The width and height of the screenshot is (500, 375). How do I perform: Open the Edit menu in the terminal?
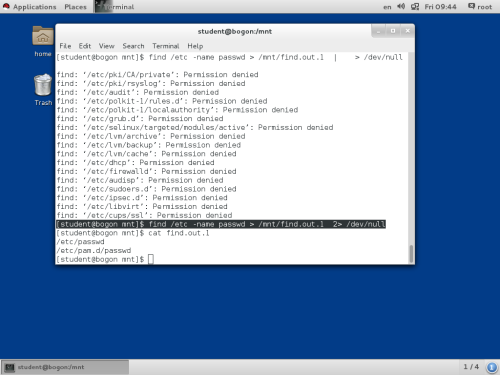click(85, 46)
